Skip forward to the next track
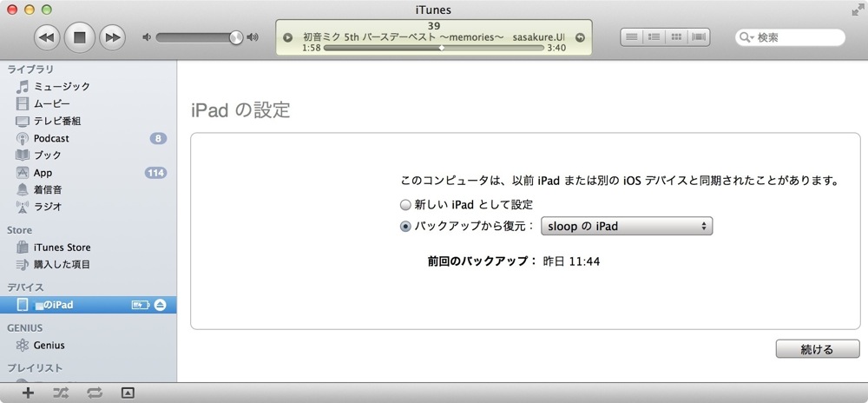The image size is (868, 403). click(112, 37)
